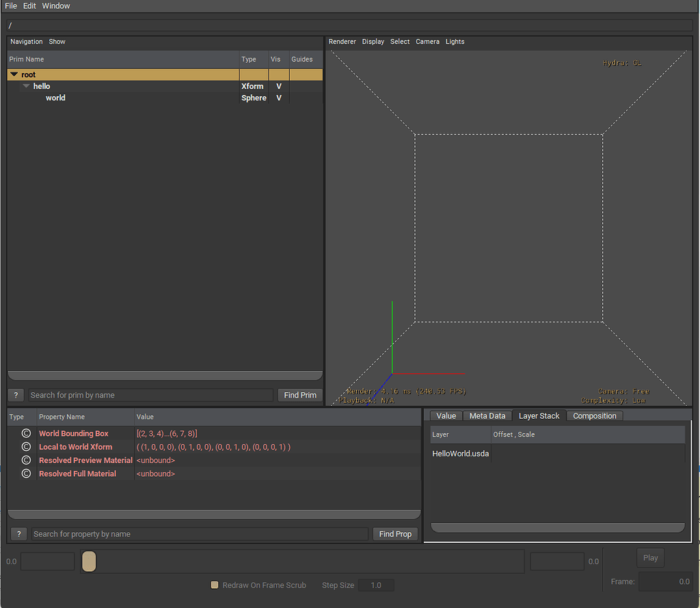This screenshot has width=700, height=608.
Task: Switch to the Meta Data tab
Action: pos(487,416)
